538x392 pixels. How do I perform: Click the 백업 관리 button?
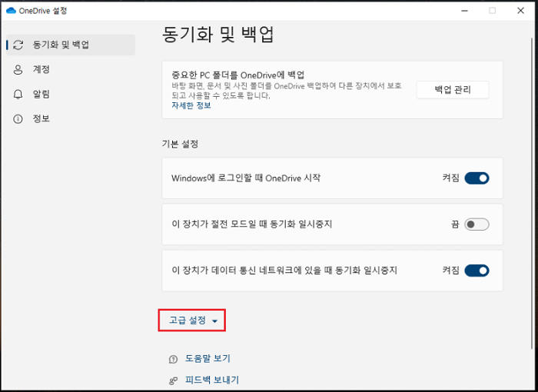pos(453,90)
